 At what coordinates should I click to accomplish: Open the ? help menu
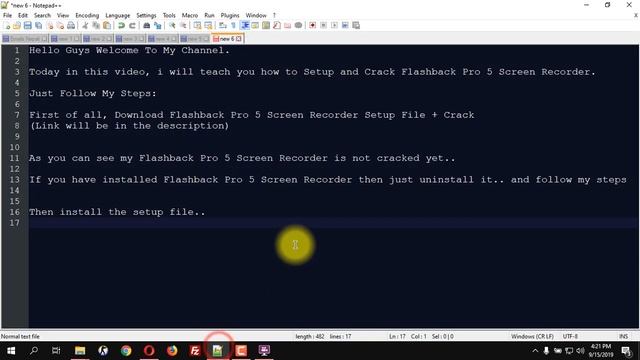(274, 16)
